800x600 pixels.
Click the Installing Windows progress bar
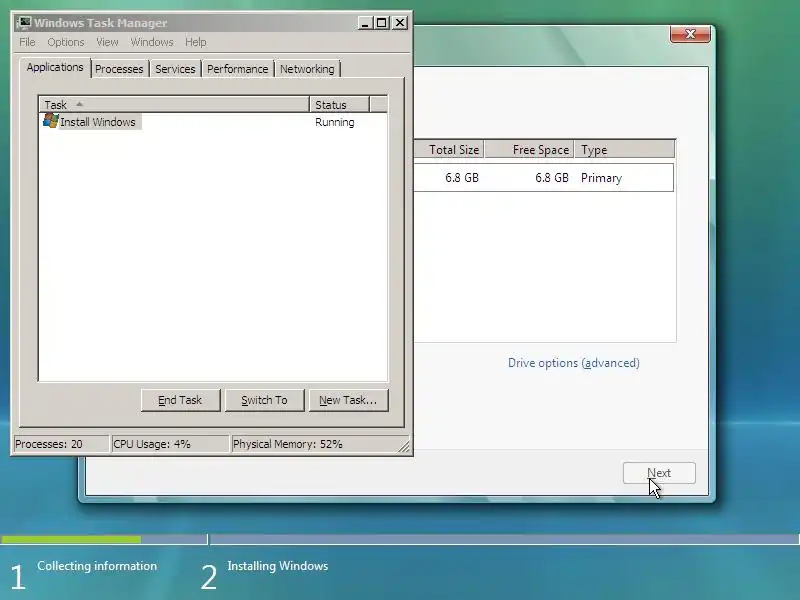(x=505, y=539)
